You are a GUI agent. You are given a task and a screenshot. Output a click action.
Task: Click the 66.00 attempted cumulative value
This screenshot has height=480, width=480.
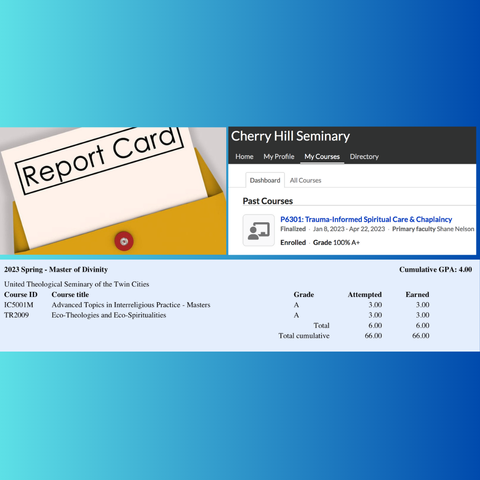[x=373, y=336]
